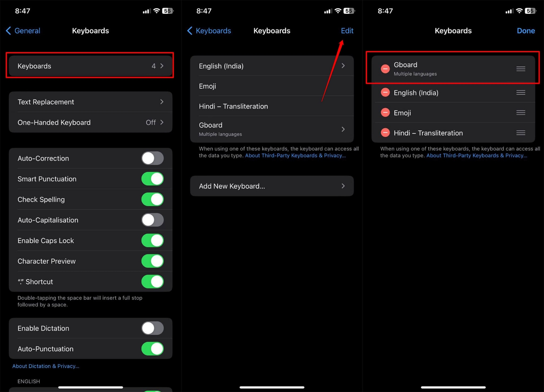Open the One-Handed Keyboard option
Screen dimensions: 544x392
90,122
